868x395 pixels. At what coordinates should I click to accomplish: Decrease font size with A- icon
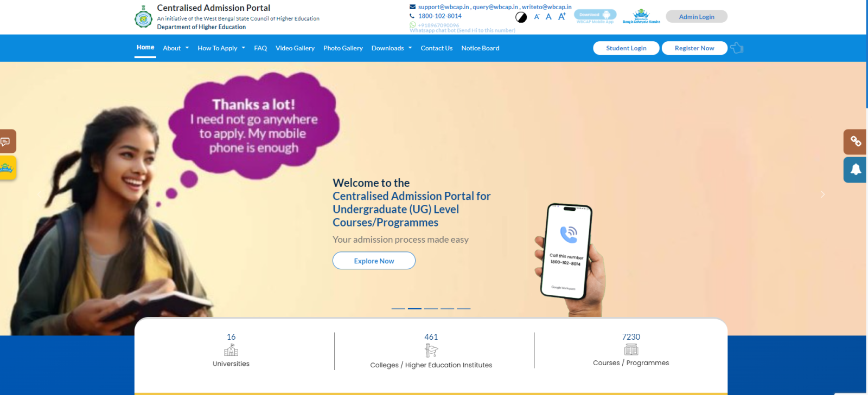(537, 17)
